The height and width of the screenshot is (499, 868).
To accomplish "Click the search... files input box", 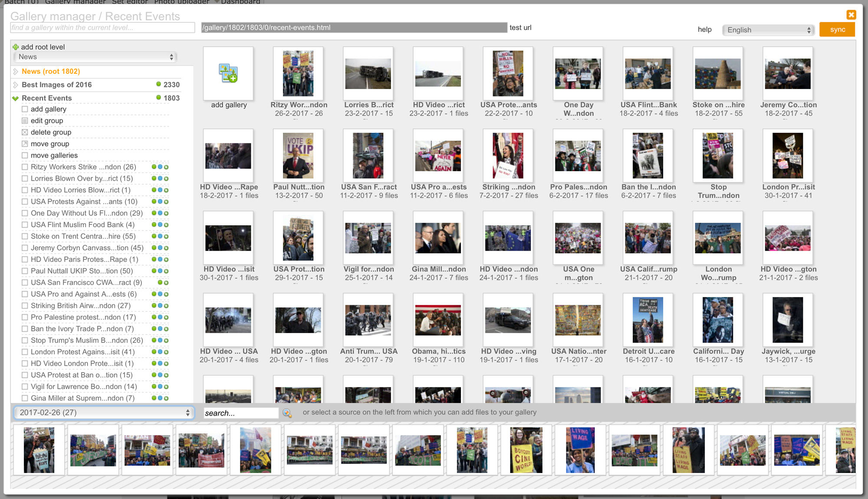I will [x=241, y=413].
